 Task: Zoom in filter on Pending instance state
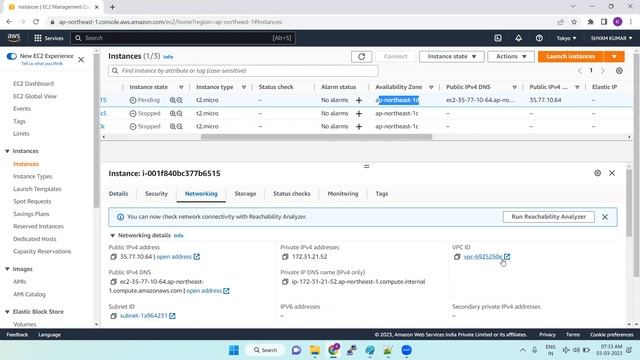(173, 100)
